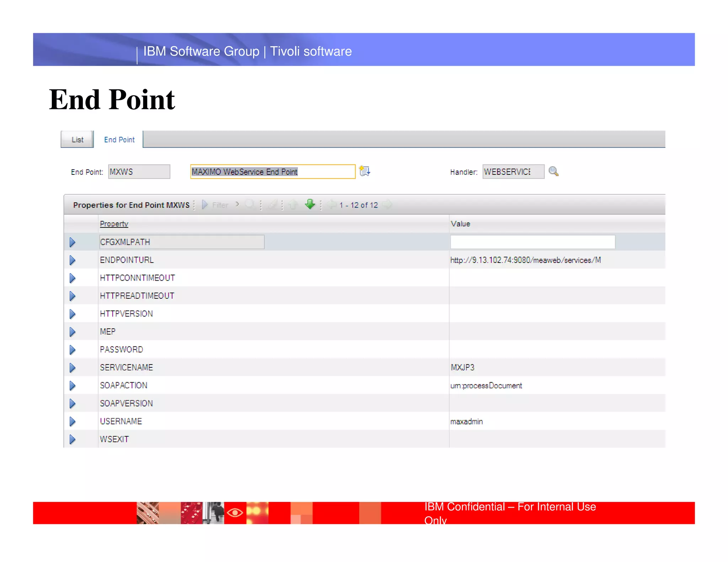Click the faded clear filter eraser icon

pos(272,205)
